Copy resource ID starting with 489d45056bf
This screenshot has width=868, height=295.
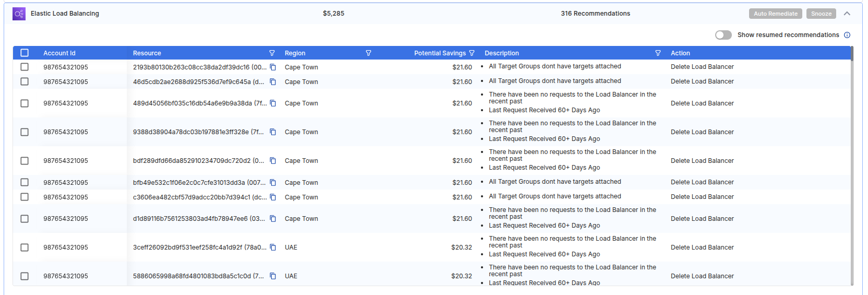(x=273, y=103)
